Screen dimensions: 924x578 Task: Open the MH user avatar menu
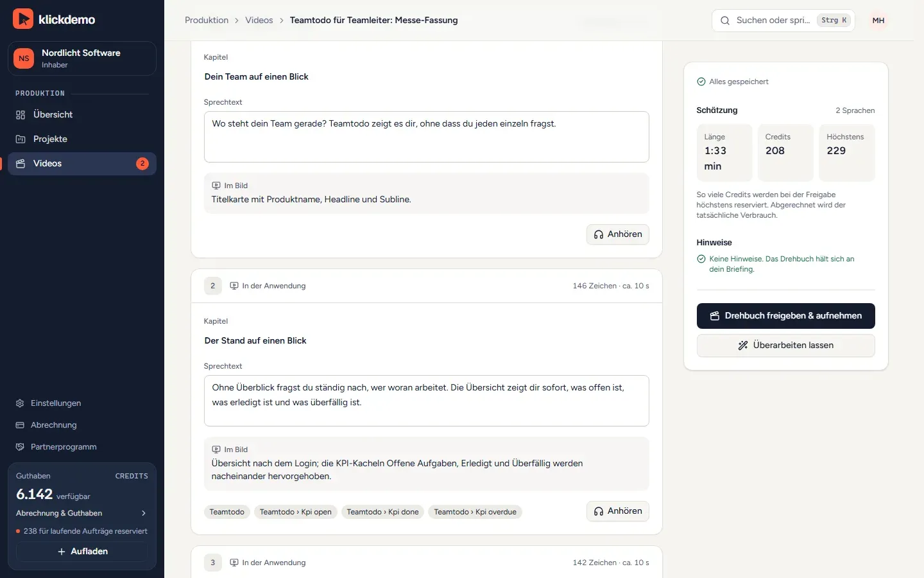coord(878,21)
